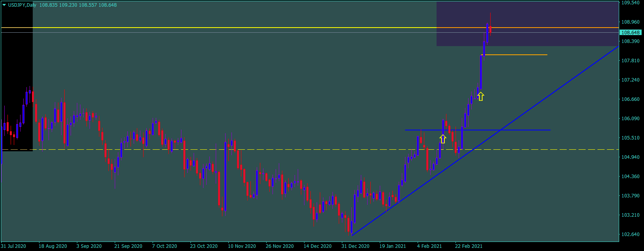This screenshot has height=251, width=644.
Task: Click the USDJPY,Daily chart title
Action: point(22,5)
